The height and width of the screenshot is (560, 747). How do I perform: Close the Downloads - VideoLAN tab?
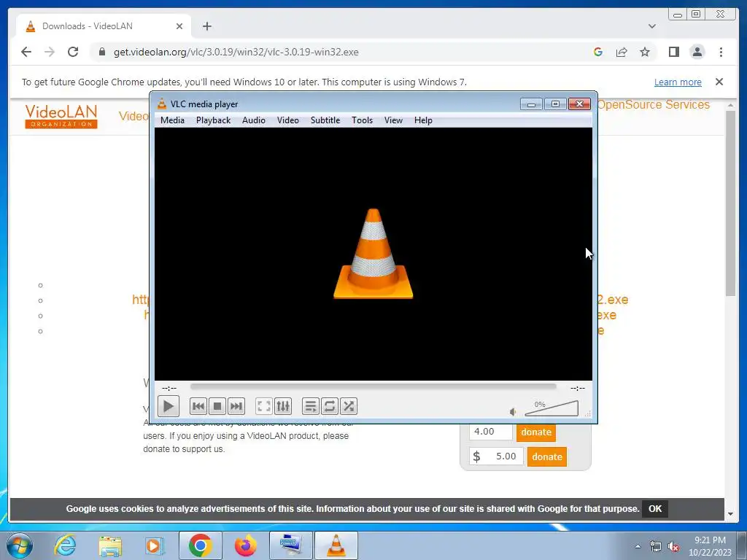coord(179,26)
